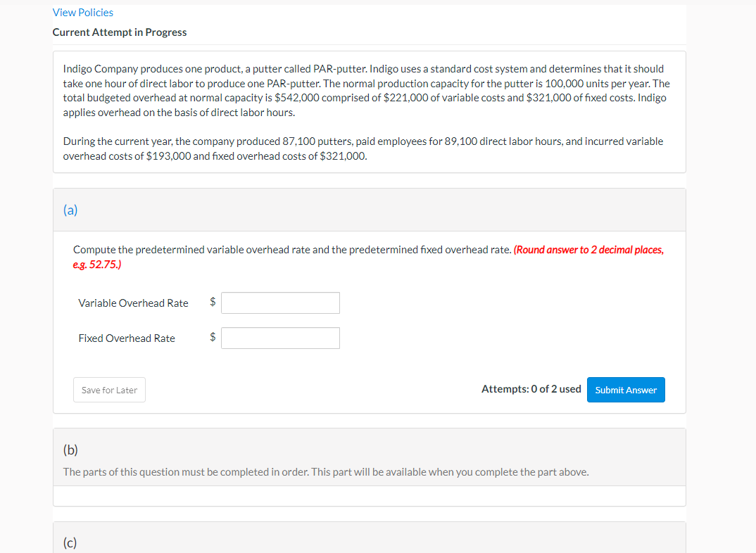The image size is (756, 553).
Task: Select the section (a) header
Action: pos(70,210)
